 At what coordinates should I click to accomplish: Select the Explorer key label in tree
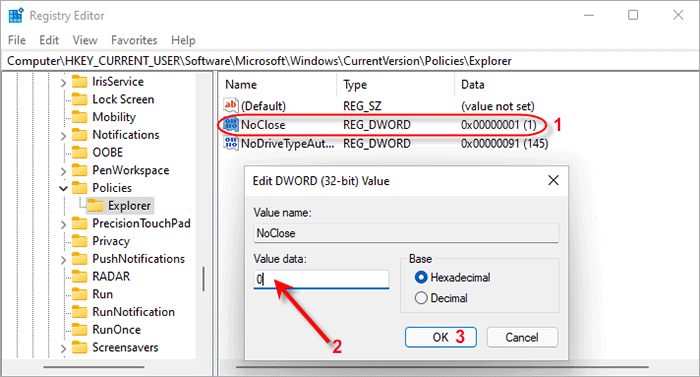pyautogui.click(x=129, y=205)
